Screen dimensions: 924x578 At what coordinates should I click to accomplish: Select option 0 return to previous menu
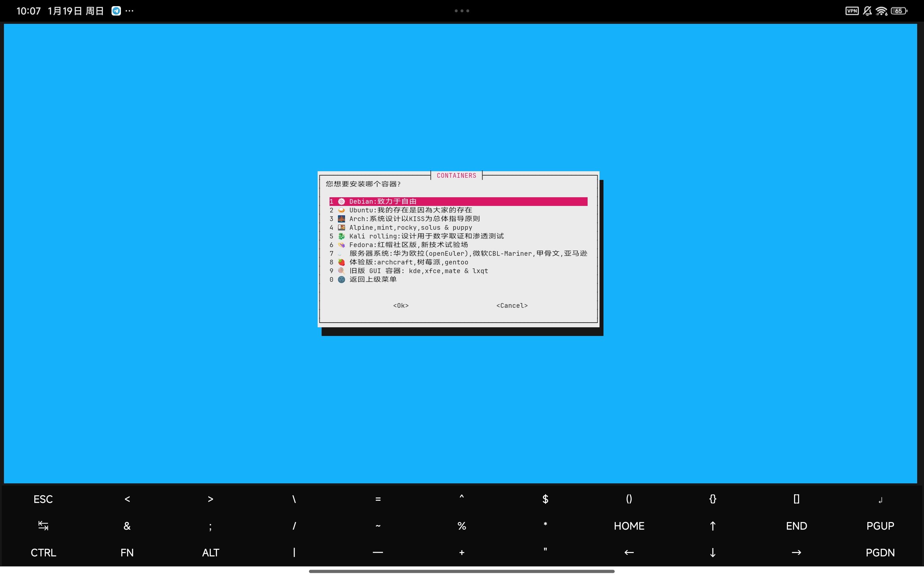point(458,280)
